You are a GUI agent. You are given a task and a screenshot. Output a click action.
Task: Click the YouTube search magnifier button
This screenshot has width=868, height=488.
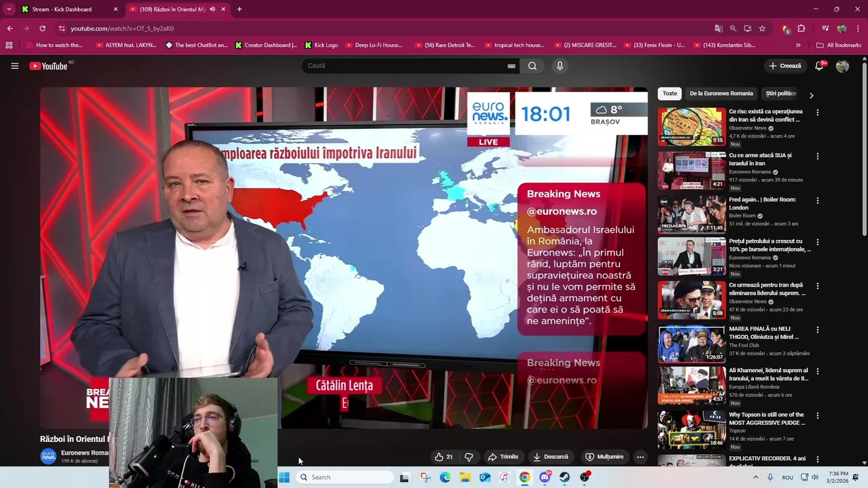[532, 66]
